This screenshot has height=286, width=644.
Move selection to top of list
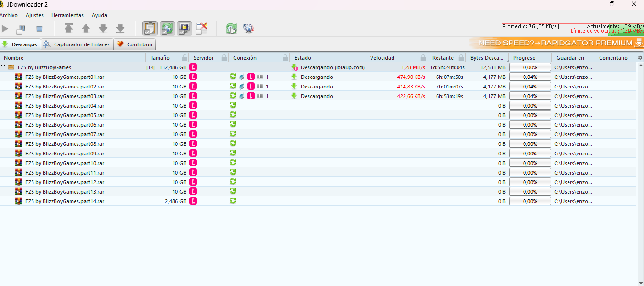pyautogui.click(x=69, y=29)
